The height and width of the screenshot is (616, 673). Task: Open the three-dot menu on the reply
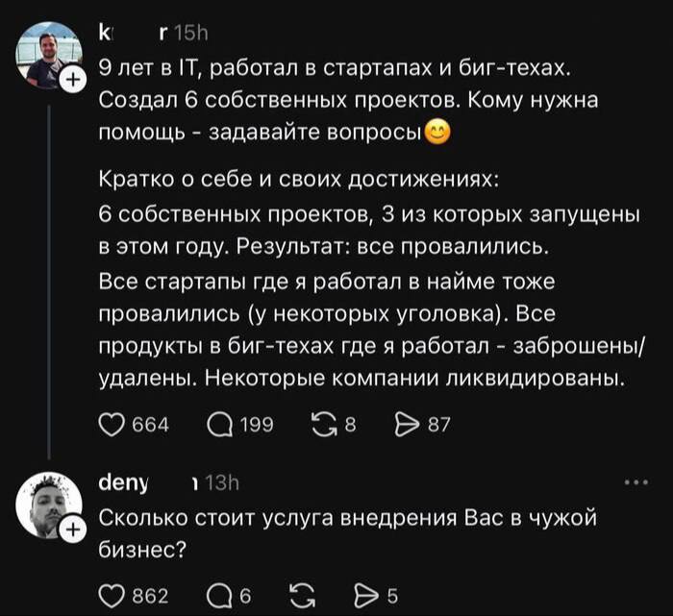636,482
